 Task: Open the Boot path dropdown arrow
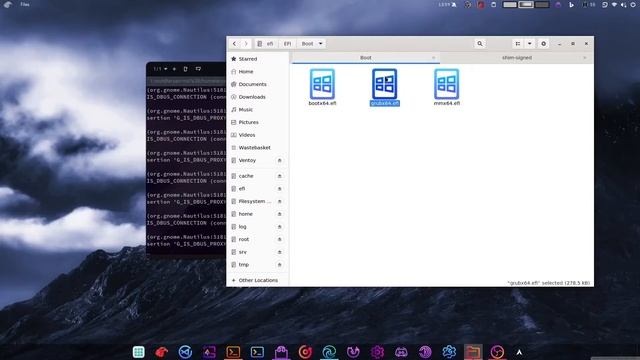coord(320,44)
